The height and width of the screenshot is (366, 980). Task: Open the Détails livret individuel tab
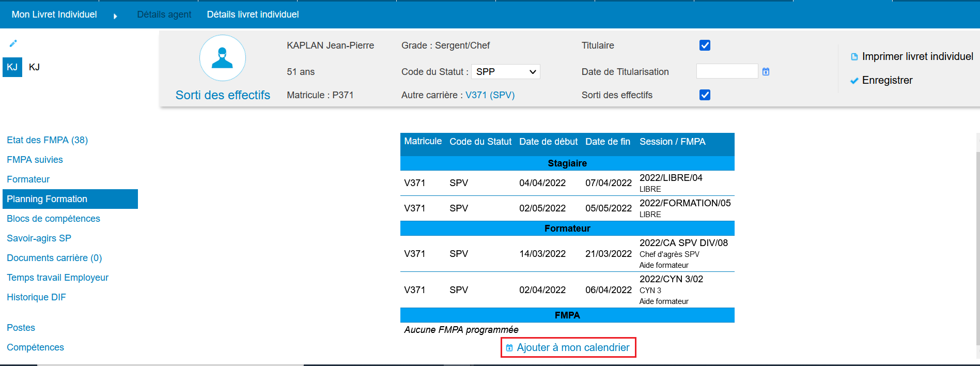[x=253, y=14]
